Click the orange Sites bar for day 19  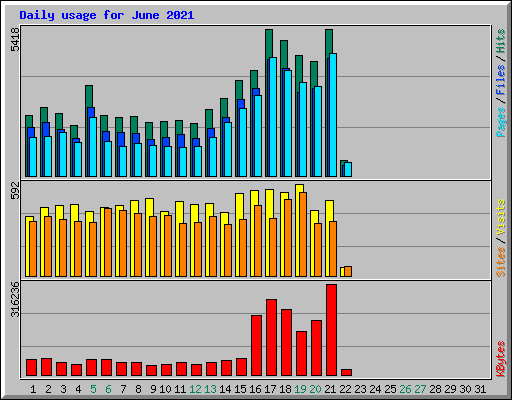tap(303, 234)
